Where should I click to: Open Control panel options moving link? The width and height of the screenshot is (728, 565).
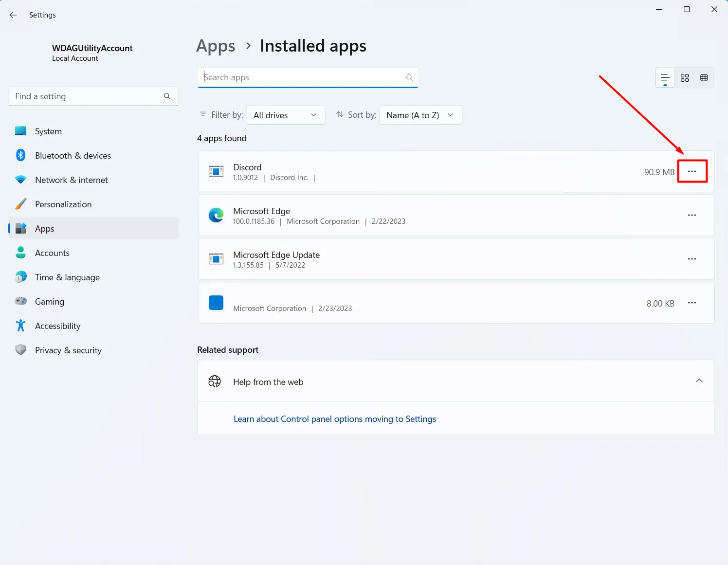tap(334, 419)
